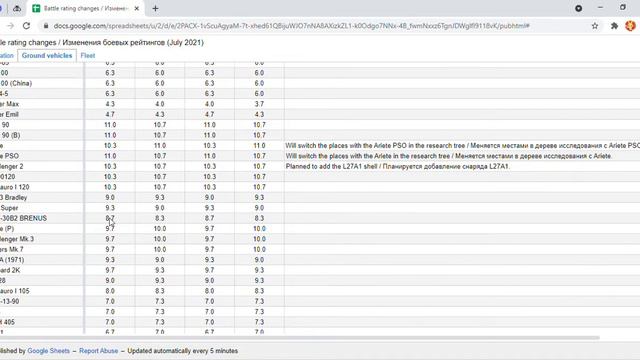Close the Battle rating changes tab
Image resolution: width=640 pixels, height=360 pixels.
click(137, 9)
